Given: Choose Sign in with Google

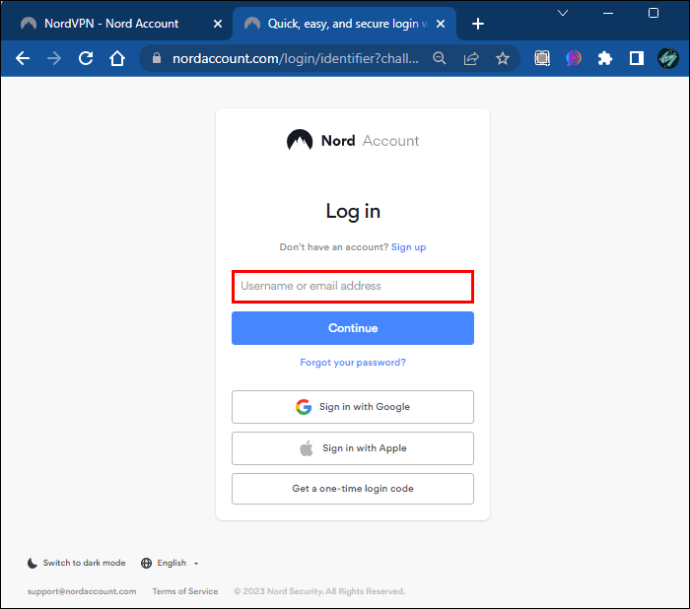Looking at the screenshot, I should 352,407.
